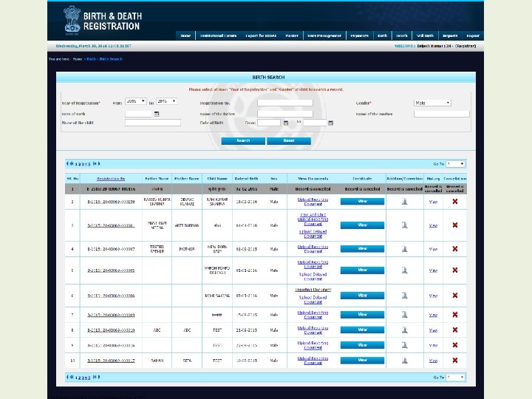Go to page 2 in top pagination

[80, 164]
